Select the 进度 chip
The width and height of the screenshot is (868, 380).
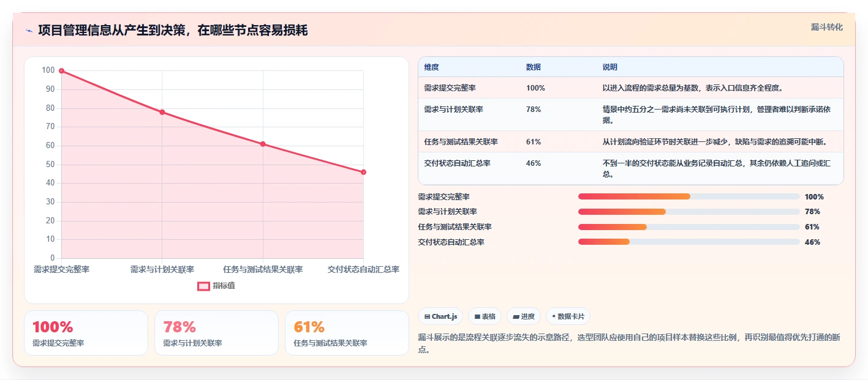click(x=524, y=316)
